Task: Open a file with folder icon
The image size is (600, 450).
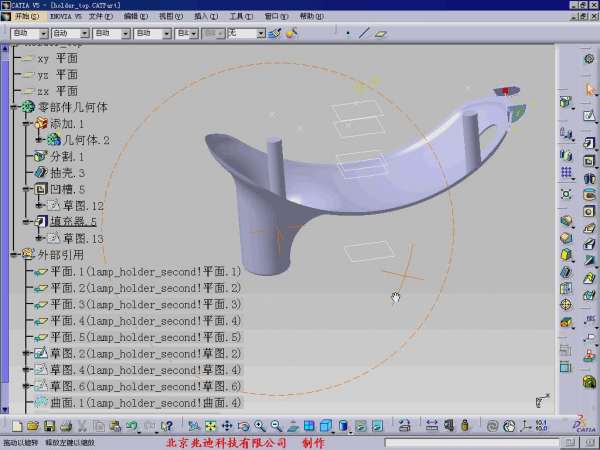Action: (33, 426)
